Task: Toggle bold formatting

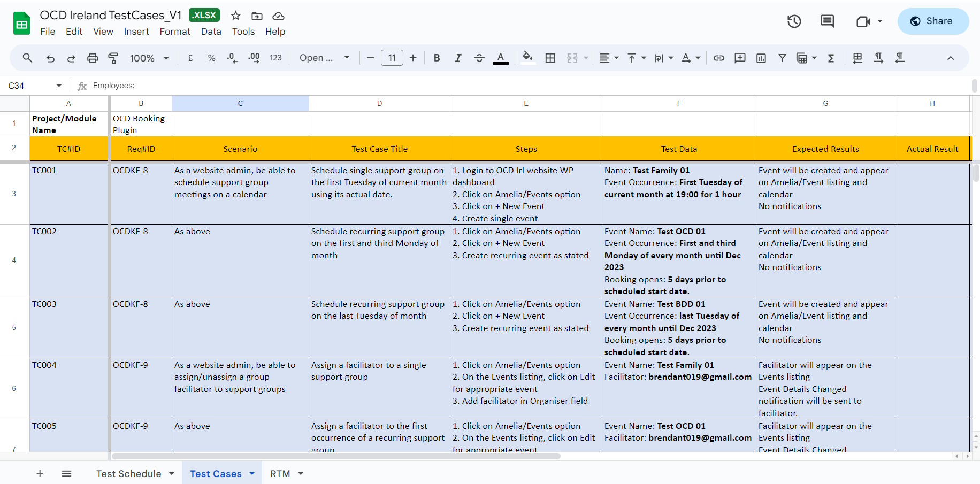Action: 437,58
